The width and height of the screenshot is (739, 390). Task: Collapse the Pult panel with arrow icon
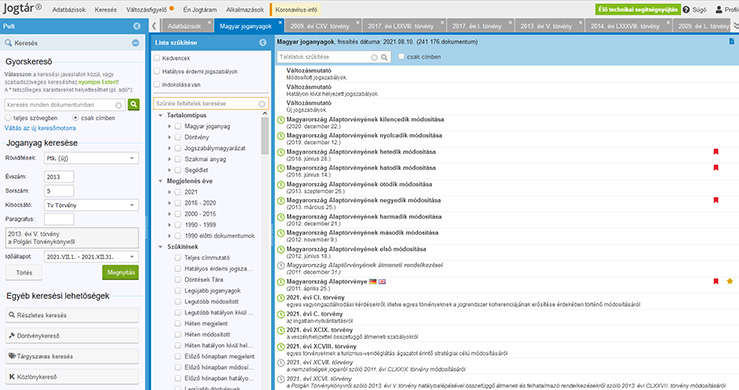click(137, 26)
